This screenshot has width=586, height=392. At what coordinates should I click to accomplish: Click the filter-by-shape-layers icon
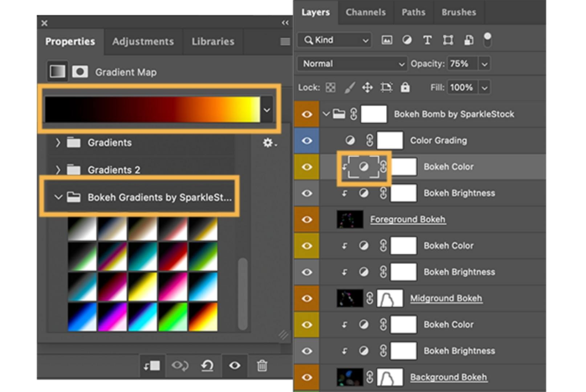pyautogui.click(x=448, y=40)
